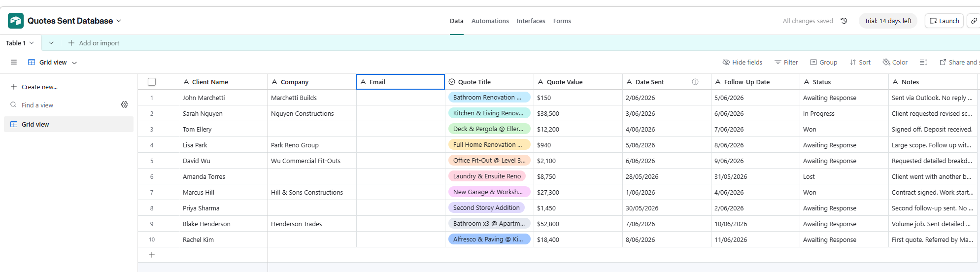Viewport: 980px width, 272px height.
Task: Click the In Progress status cell
Action: (844, 113)
